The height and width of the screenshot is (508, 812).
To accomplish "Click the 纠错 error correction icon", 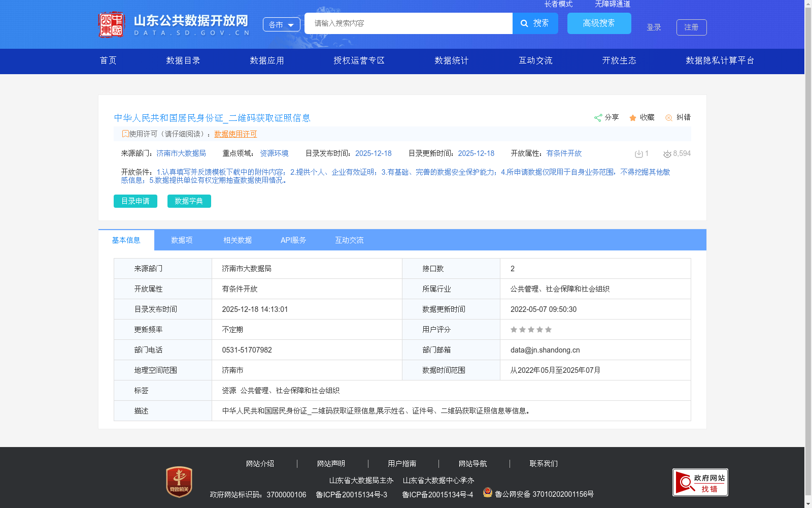I will pos(669,118).
